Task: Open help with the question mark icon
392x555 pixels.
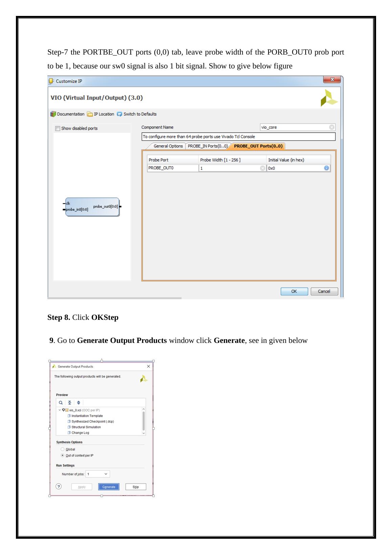Action: 59,487
